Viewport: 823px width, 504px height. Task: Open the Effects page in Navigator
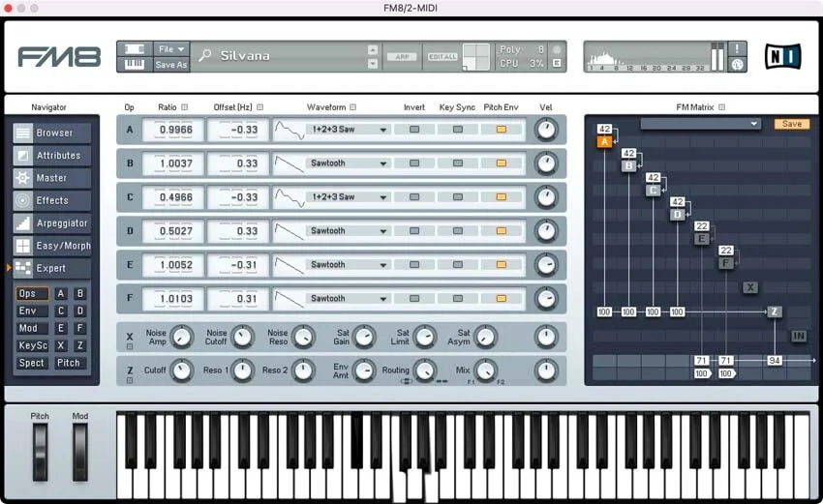coord(51,200)
